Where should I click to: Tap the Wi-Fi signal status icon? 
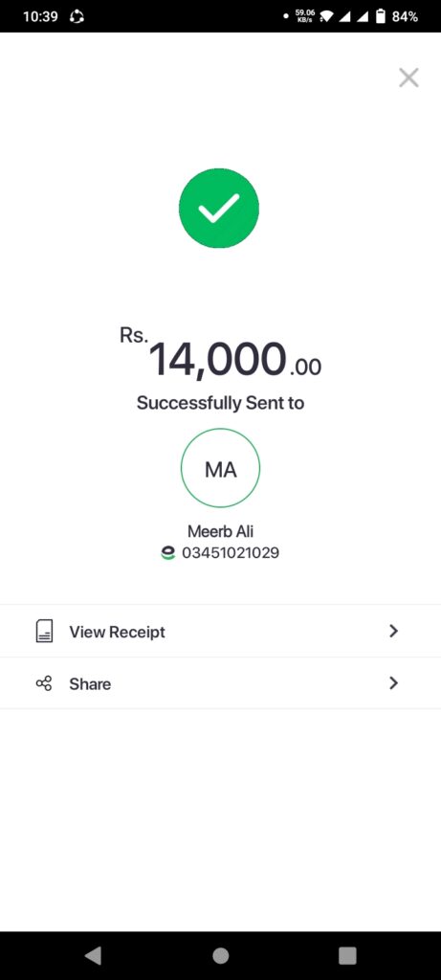pyautogui.click(x=327, y=17)
